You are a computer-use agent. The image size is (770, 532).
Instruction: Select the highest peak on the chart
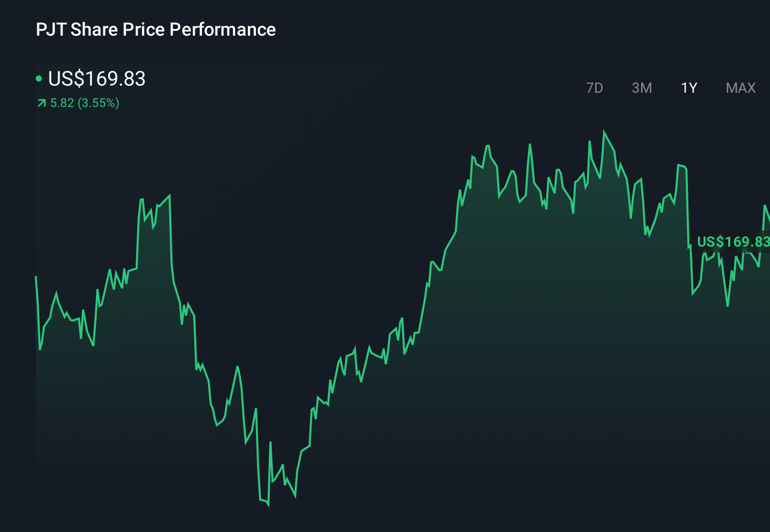605,131
